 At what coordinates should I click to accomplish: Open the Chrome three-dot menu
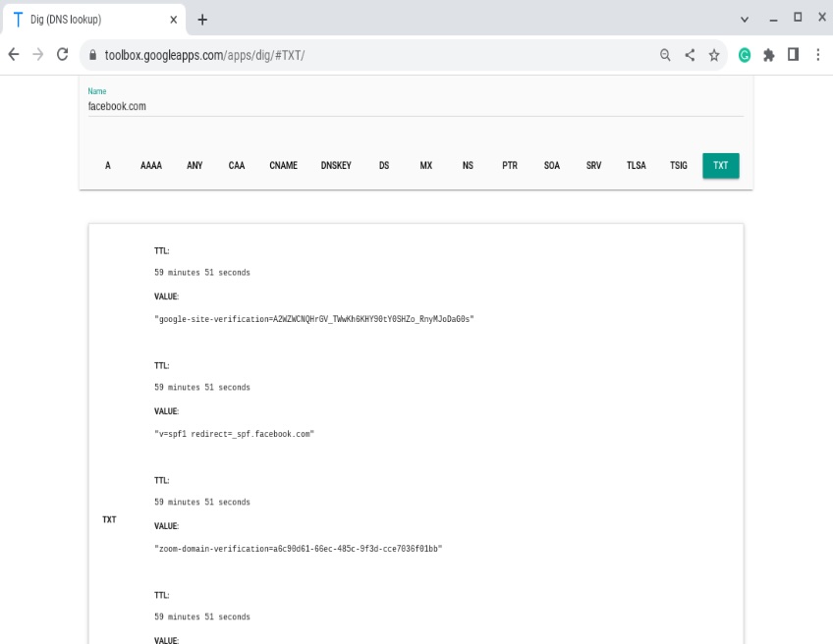pos(818,55)
